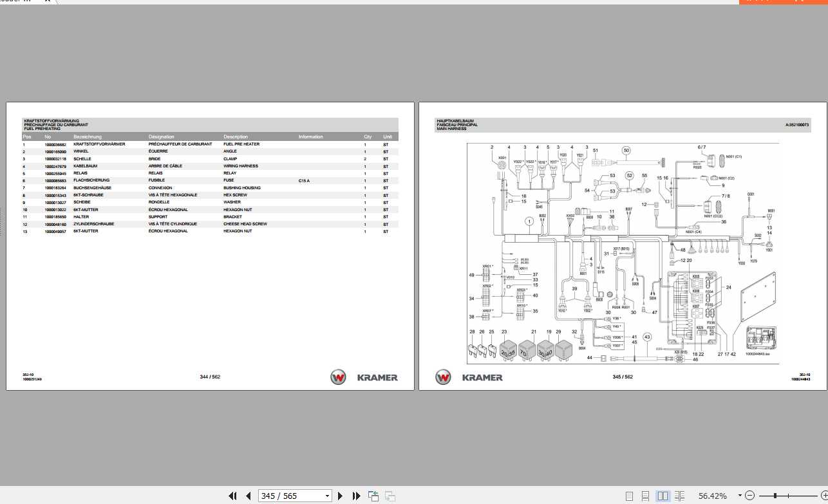Jump to the last page

coord(356,496)
